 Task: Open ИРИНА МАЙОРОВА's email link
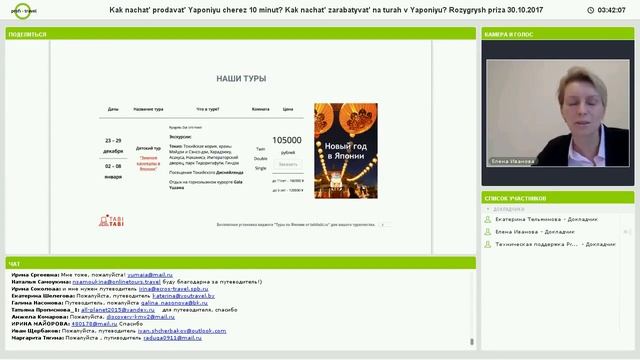94,324
